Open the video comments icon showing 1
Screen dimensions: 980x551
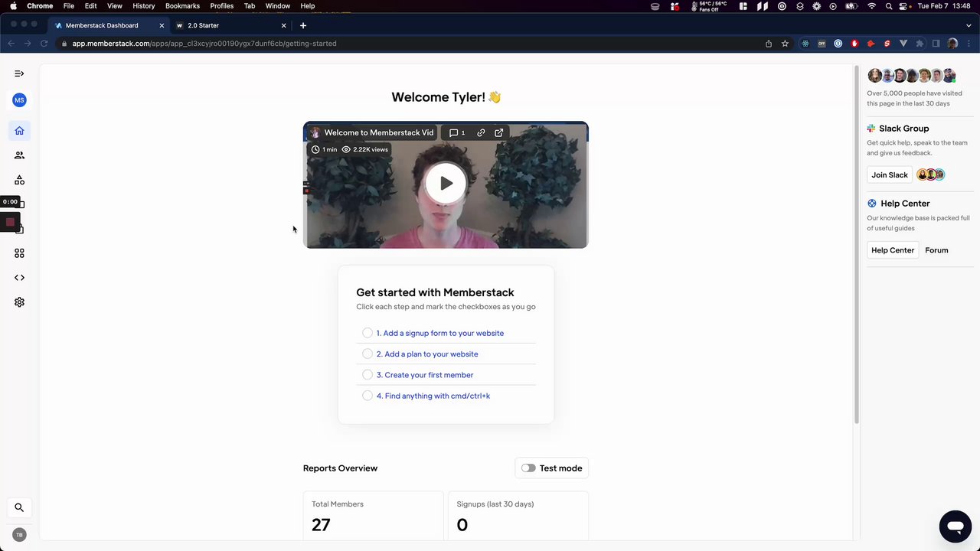[x=457, y=132]
